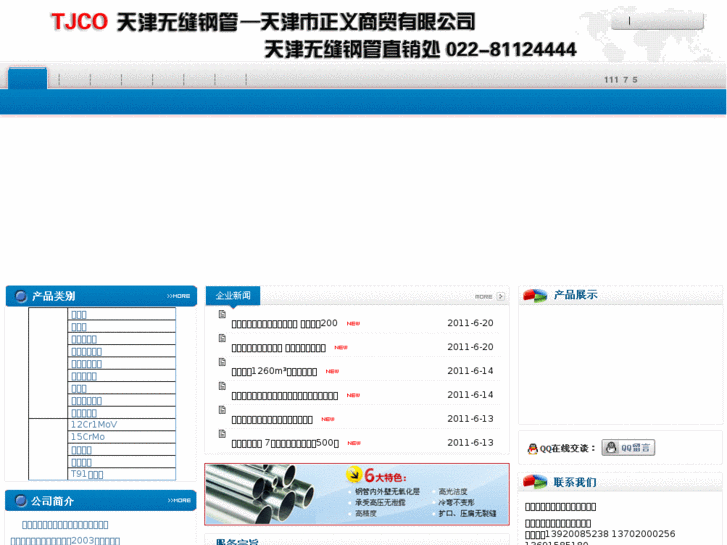Click the 联系我们 heading
Screen dimensions: 727x545
575,482
